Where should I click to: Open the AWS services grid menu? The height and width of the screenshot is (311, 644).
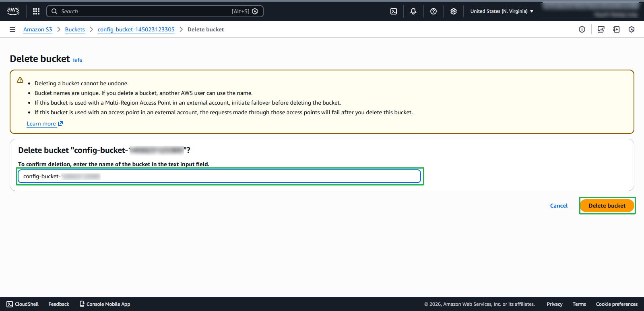pyautogui.click(x=36, y=11)
